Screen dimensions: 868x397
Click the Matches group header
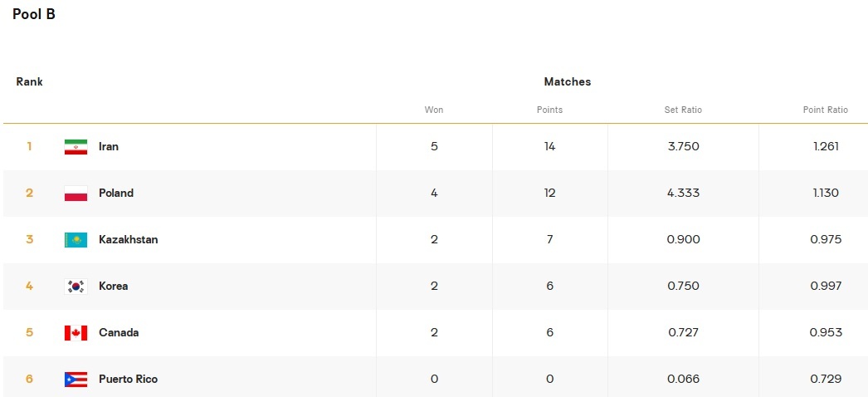[x=568, y=82]
